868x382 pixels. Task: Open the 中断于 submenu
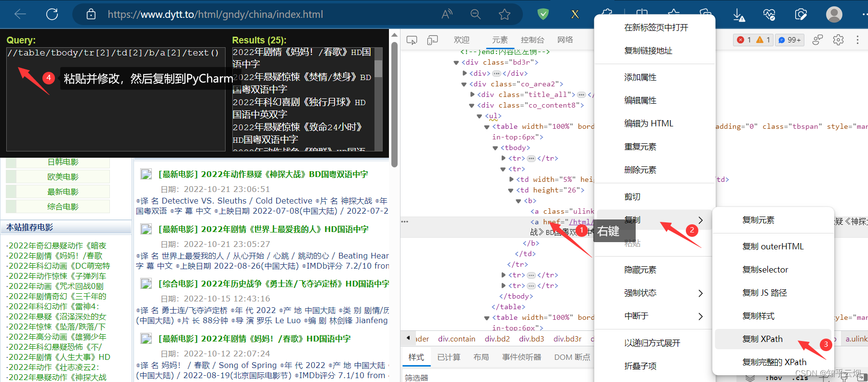655,316
